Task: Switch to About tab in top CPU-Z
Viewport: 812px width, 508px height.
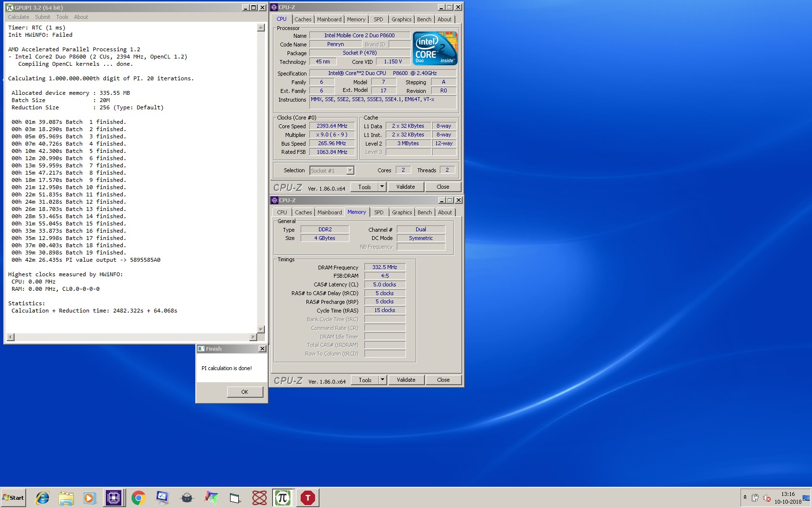Action: click(x=445, y=19)
